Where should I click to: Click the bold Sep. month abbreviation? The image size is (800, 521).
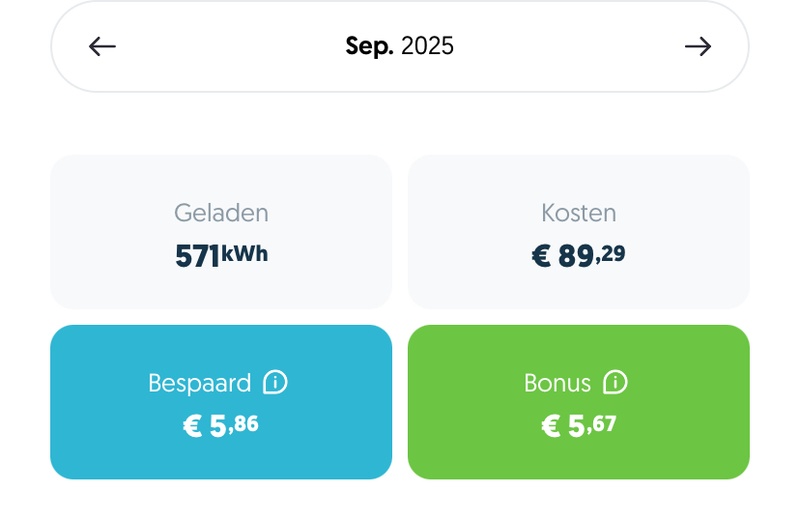pyautogui.click(x=370, y=46)
